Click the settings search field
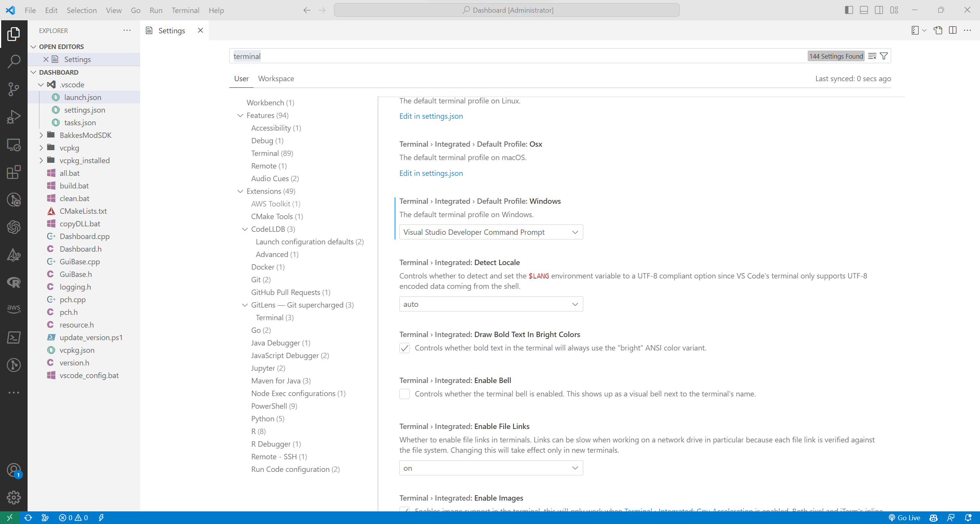 (498, 56)
